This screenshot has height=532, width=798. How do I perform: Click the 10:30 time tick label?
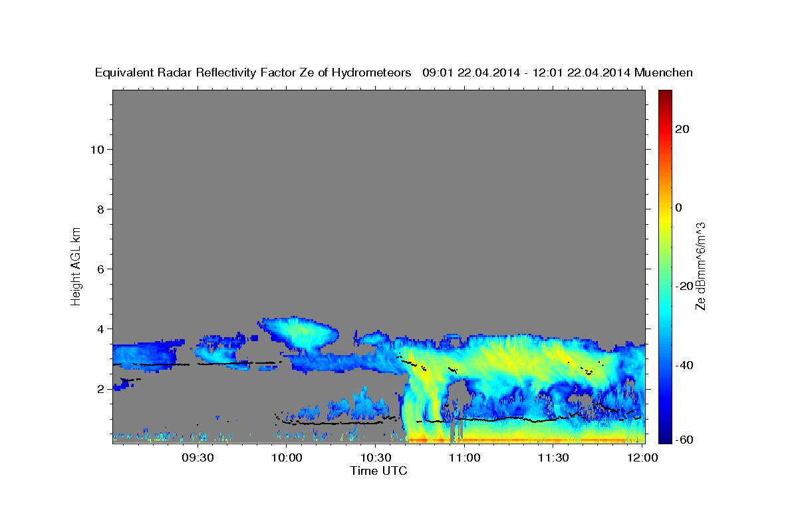(x=376, y=458)
